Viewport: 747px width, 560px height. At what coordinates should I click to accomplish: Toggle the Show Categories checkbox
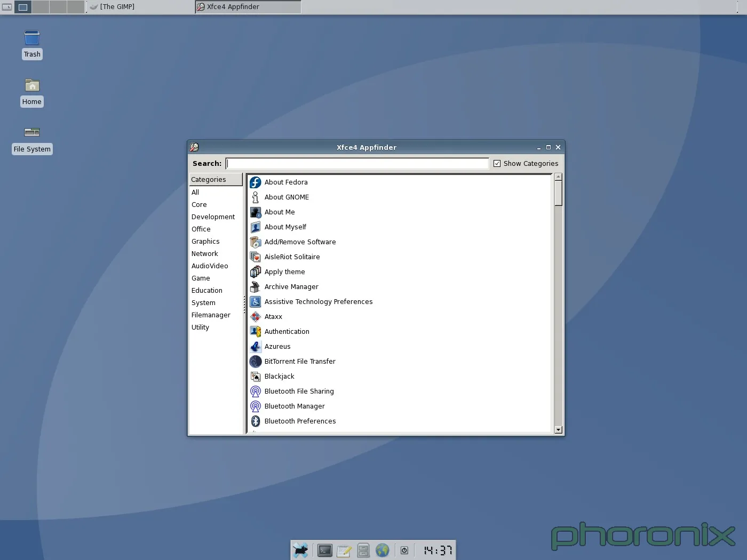497,164
